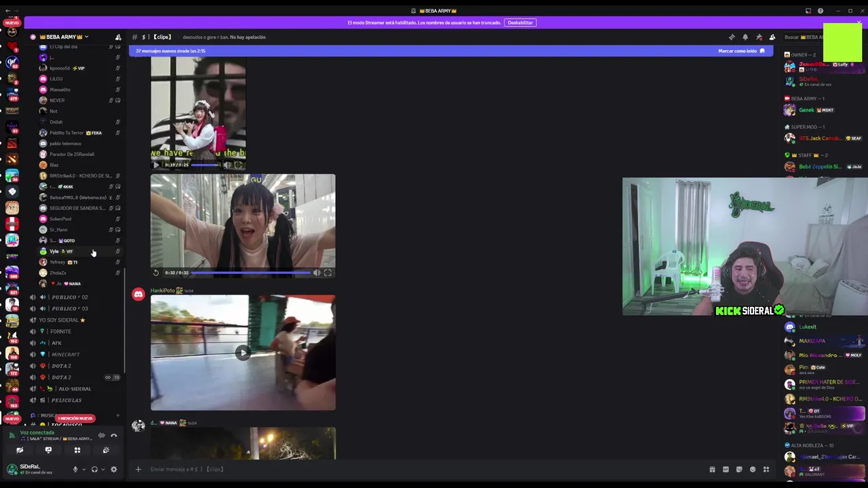
Task: Play the first video clip
Action: pyautogui.click(x=156, y=165)
